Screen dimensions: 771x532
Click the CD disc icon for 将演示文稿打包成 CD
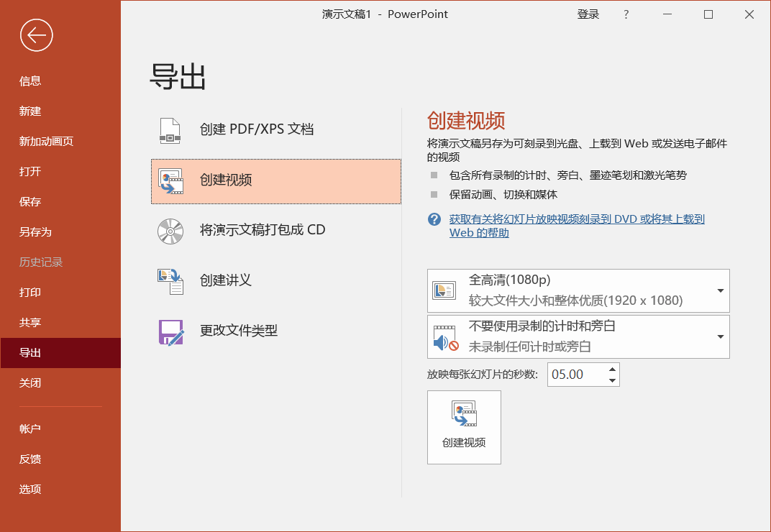(170, 231)
